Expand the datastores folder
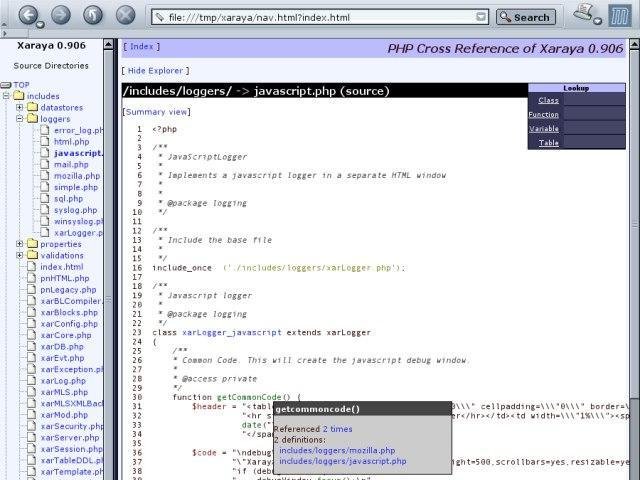The width and height of the screenshot is (640, 480). tap(19, 107)
